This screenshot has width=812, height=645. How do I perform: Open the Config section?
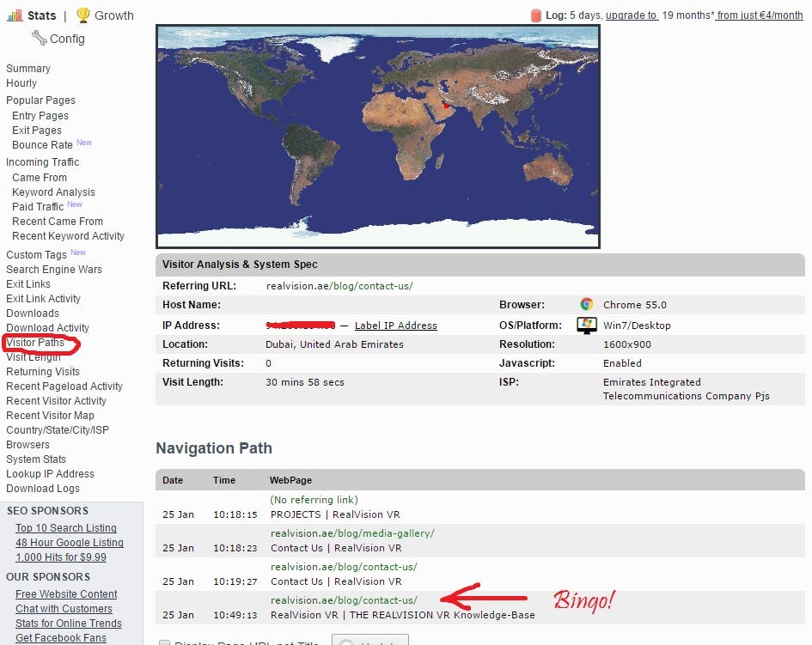(x=67, y=39)
